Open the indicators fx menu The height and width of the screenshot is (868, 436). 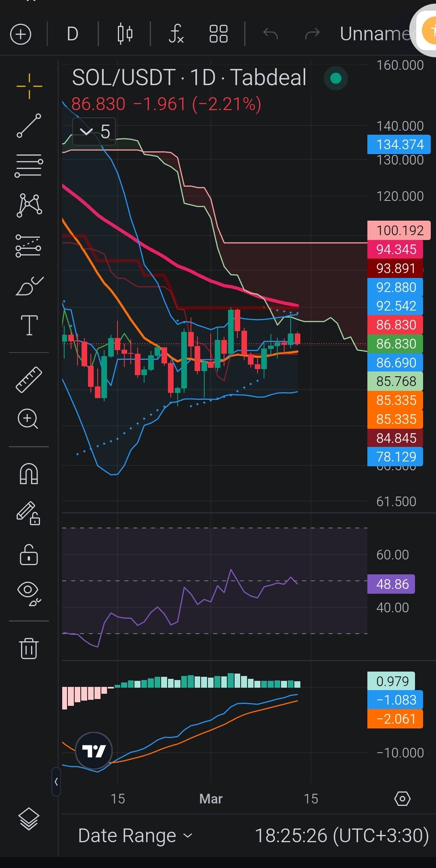pos(176,34)
